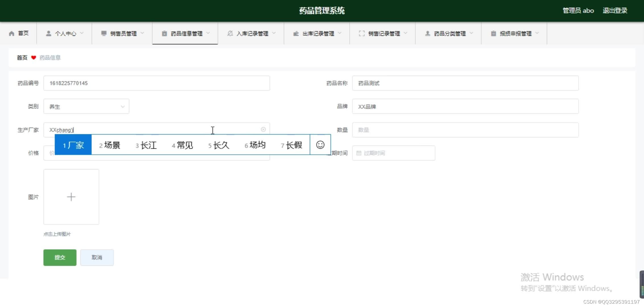Select IME candidate 1 厂家
The height and width of the screenshot is (307, 644).
click(x=73, y=145)
